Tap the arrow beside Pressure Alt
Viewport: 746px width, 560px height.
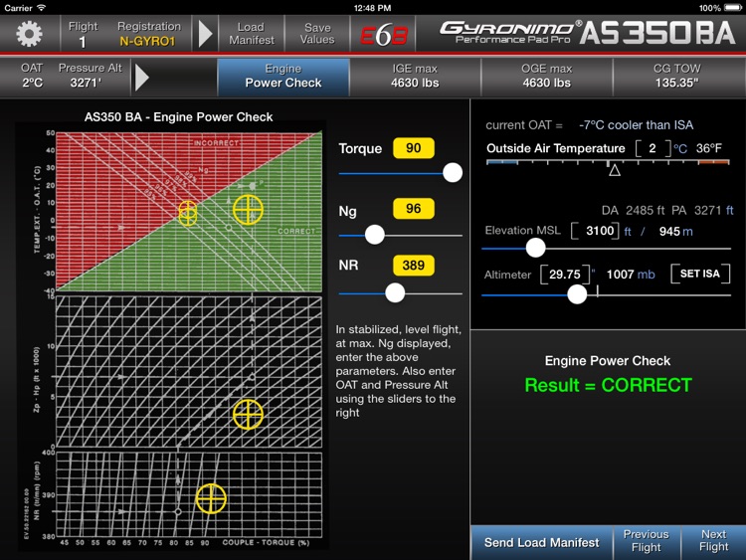tap(142, 77)
